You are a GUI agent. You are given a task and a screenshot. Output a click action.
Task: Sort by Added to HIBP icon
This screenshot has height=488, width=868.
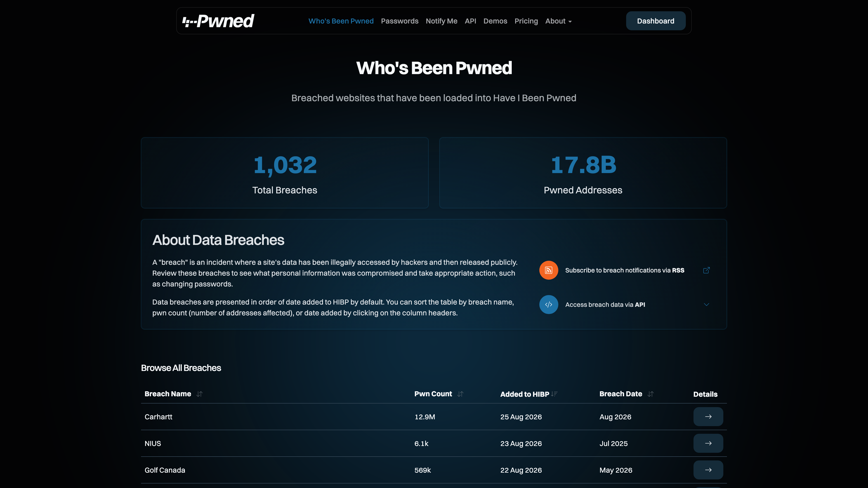554,394
